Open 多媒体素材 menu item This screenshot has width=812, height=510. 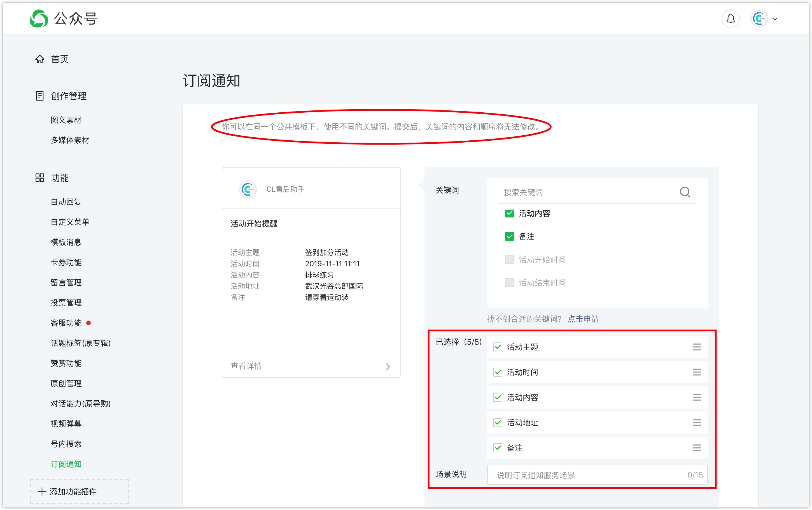[70, 140]
